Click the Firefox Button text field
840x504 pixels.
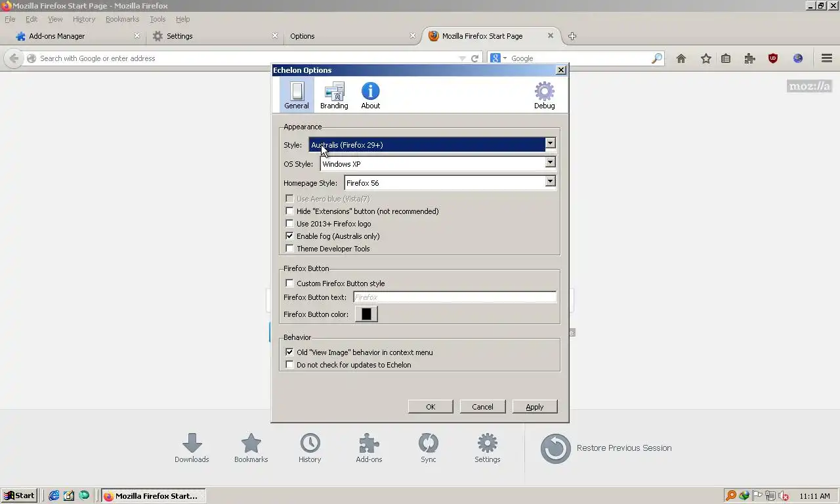pos(455,297)
